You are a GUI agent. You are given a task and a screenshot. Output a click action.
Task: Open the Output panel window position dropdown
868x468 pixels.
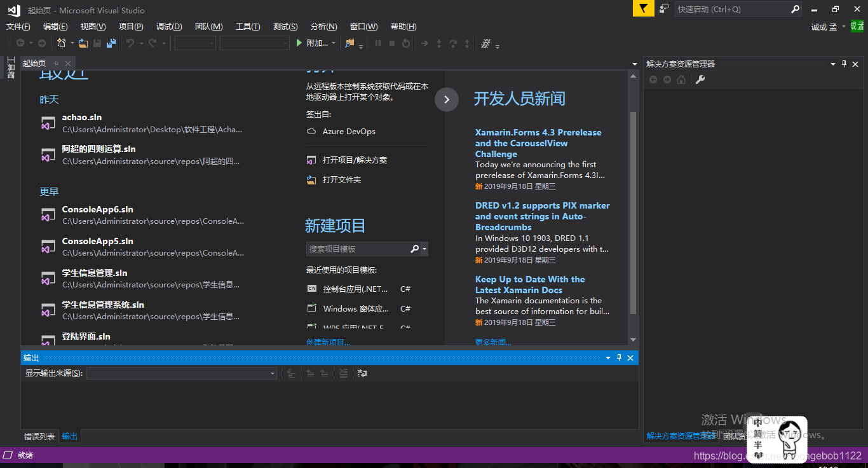point(608,358)
